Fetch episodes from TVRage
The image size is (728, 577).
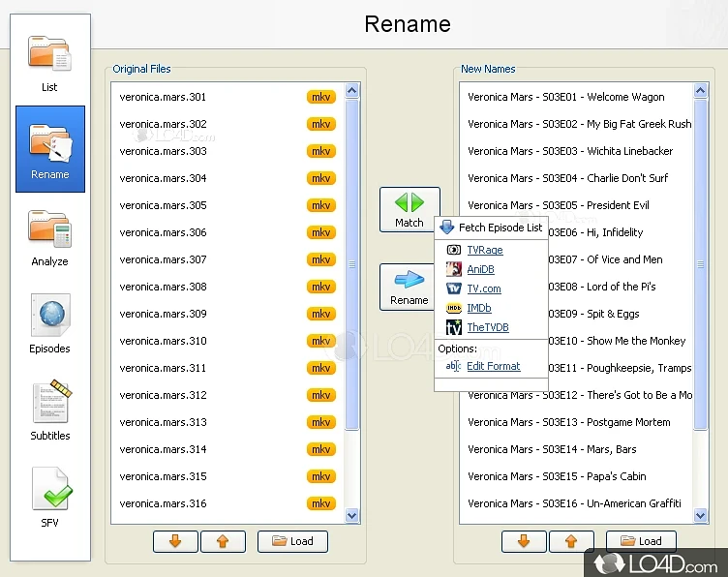tap(484, 251)
